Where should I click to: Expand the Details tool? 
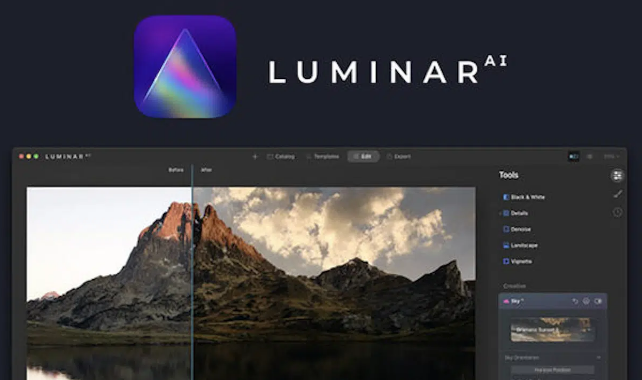point(515,213)
